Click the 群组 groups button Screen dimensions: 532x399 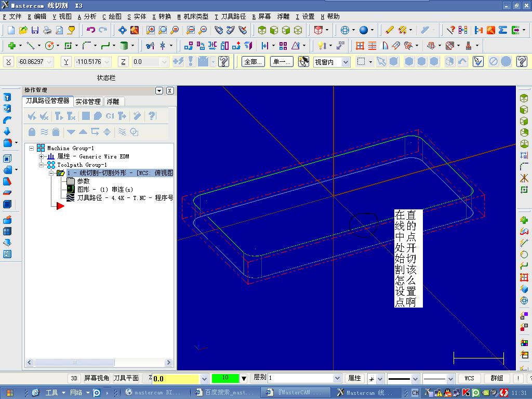click(x=497, y=378)
